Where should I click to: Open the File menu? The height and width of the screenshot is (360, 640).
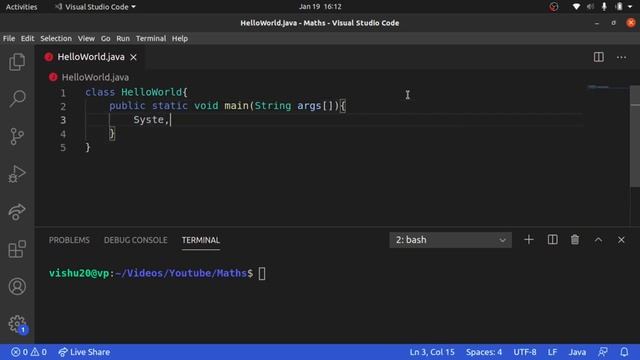point(9,38)
